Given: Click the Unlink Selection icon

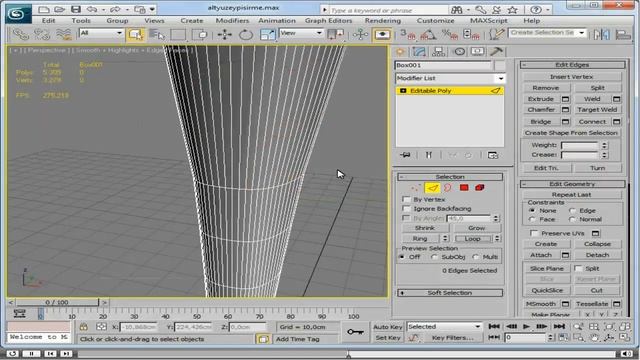Looking at the screenshot, I should coord(42,35).
